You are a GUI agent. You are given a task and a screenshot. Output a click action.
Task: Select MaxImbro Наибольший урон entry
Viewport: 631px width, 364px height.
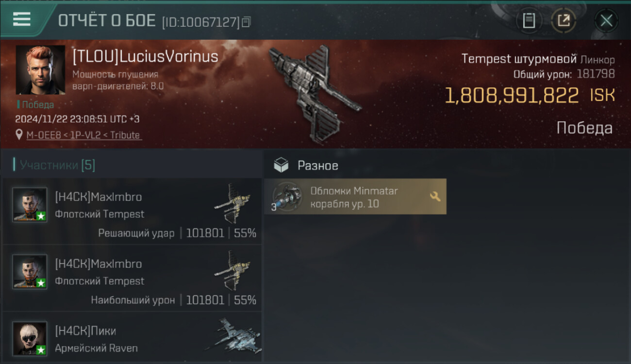132,278
